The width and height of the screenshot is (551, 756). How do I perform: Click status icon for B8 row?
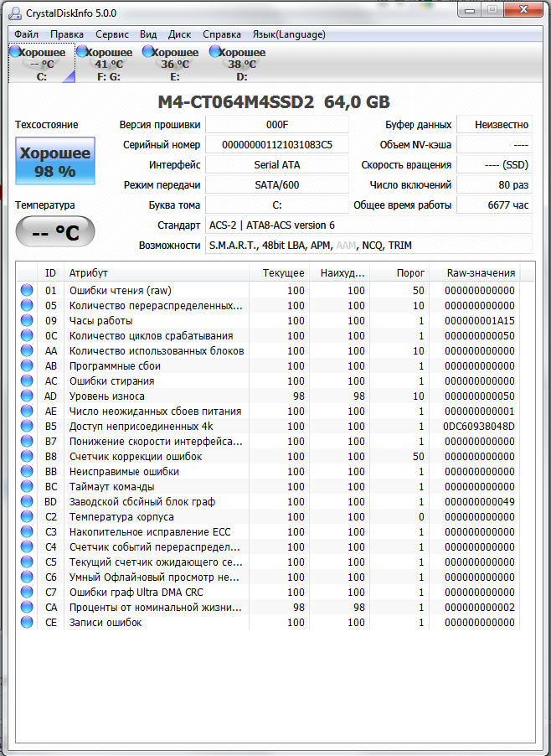click(27, 456)
